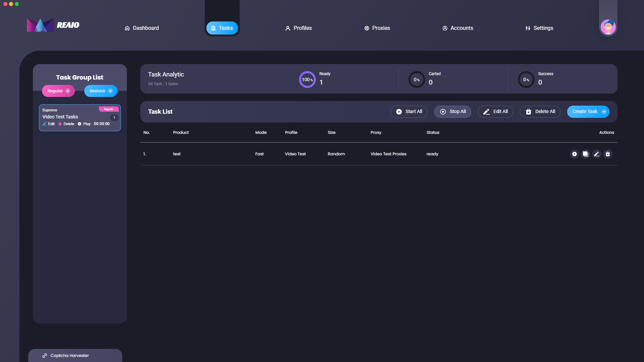Delete the Video Test Tasks group

pyautogui.click(x=66, y=124)
